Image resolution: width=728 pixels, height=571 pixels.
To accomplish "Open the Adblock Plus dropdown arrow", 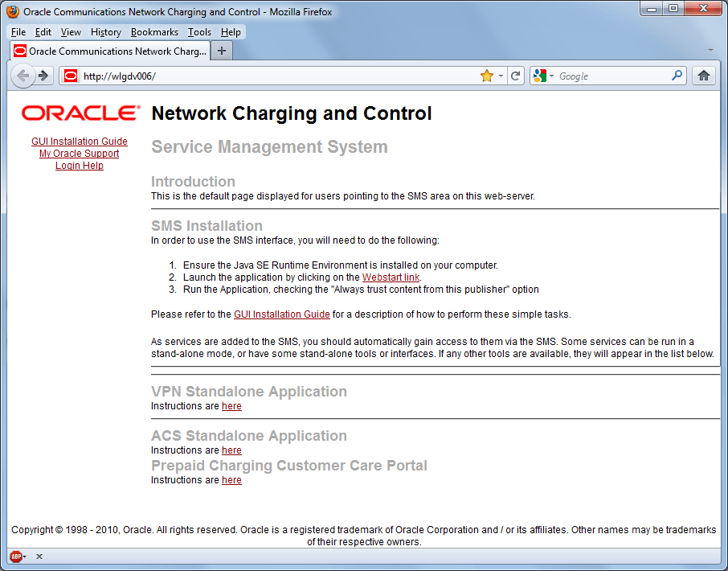I will pos(25,557).
